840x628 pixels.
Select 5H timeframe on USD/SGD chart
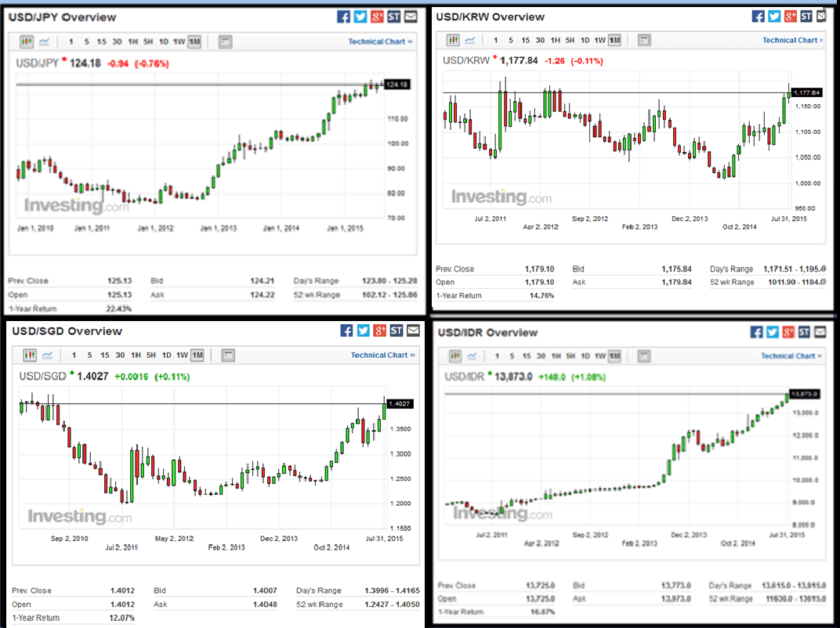(x=150, y=356)
